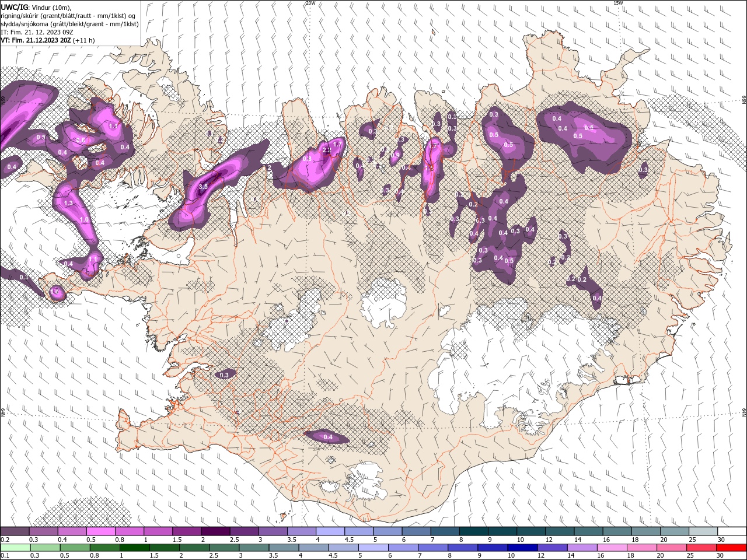Click the top-row swatch between 20 and 25
The width and height of the screenshot is (747, 560).
pos(674,531)
